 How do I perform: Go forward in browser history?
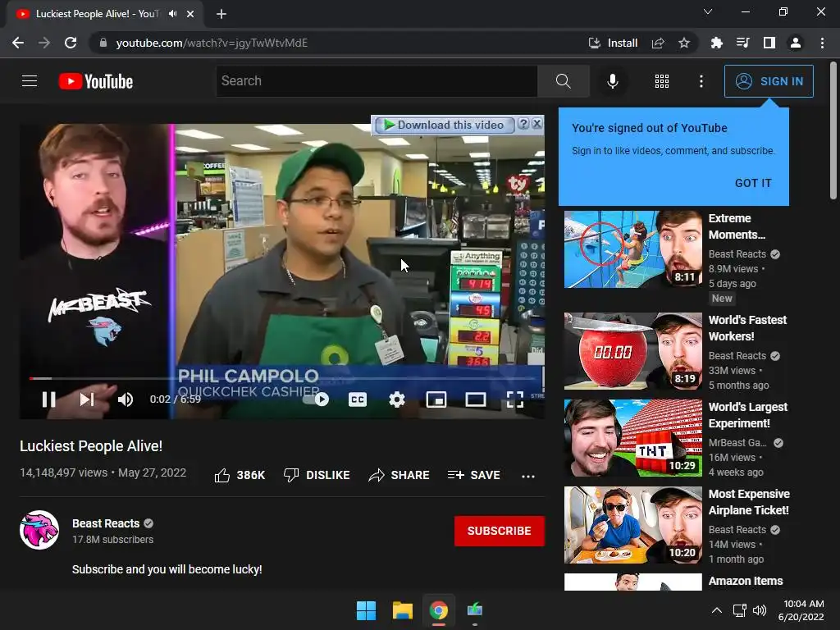pos(44,43)
